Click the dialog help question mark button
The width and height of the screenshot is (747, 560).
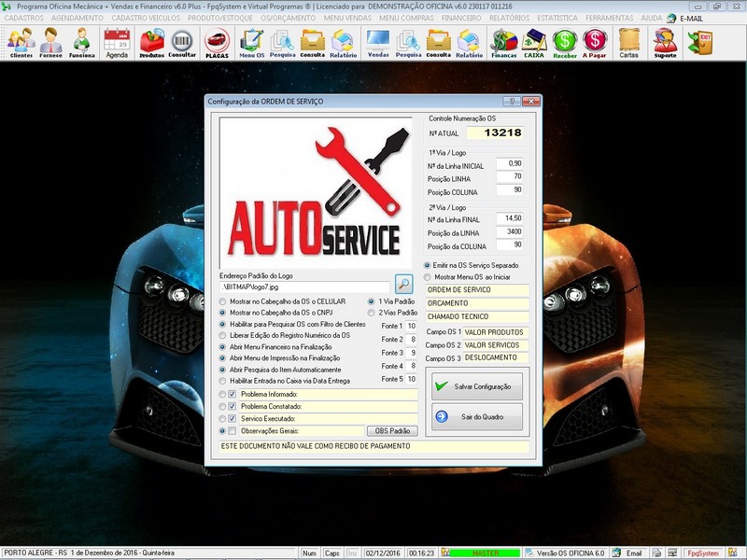click(512, 102)
